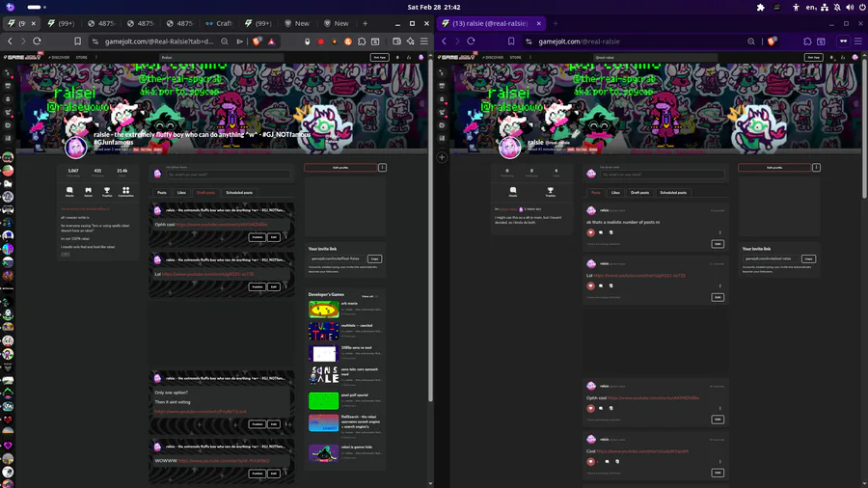The image size is (868, 488).
Task: Open Trophies icon on right profile
Action: [551, 191]
